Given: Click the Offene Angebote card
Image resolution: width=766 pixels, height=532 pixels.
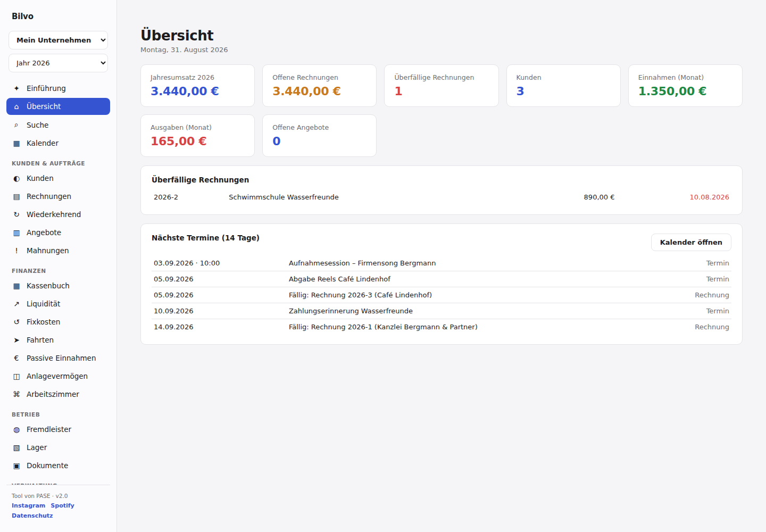Looking at the screenshot, I should (319, 136).
